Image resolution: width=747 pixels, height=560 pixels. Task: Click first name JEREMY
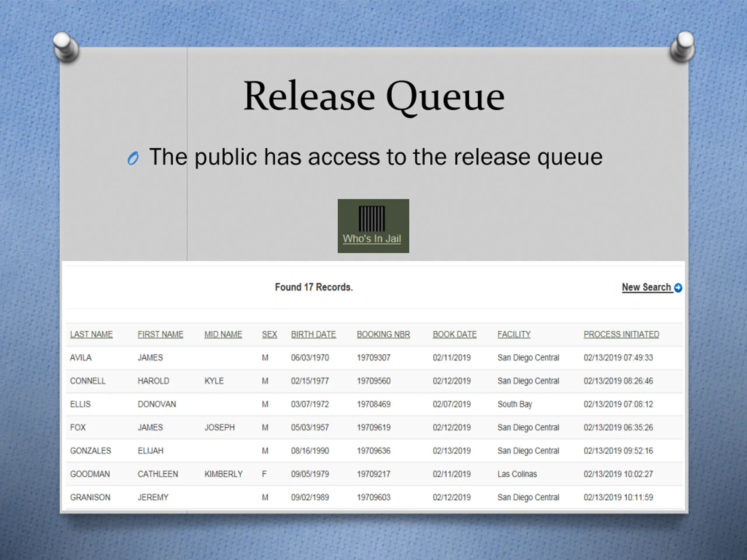[x=153, y=498]
